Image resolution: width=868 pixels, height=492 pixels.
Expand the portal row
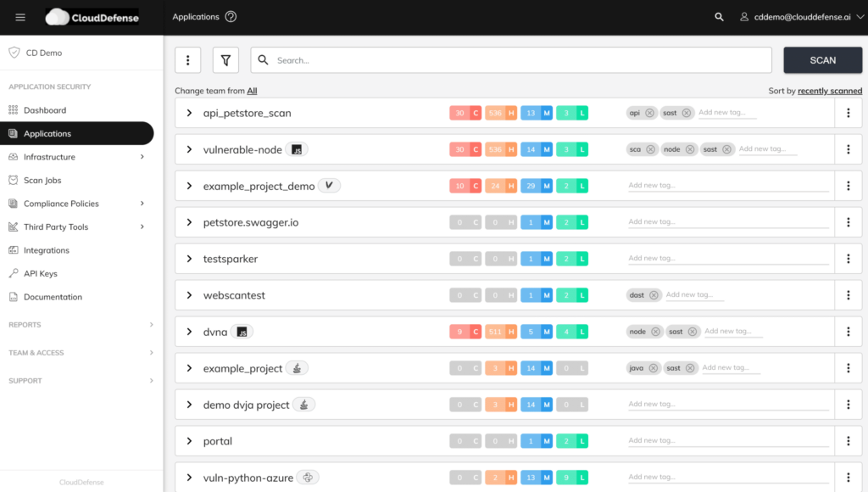click(x=189, y=441)
